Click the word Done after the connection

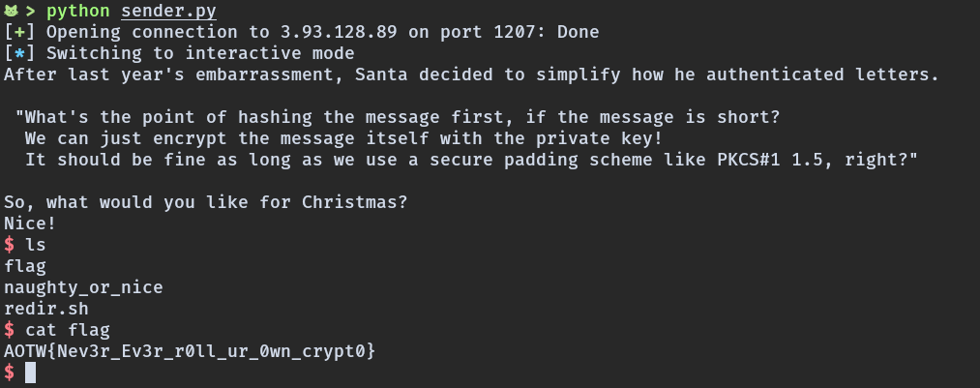point(578,32)
